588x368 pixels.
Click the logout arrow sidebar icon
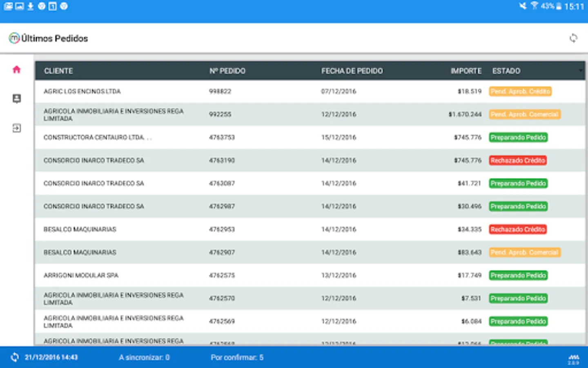coord(16,128)
